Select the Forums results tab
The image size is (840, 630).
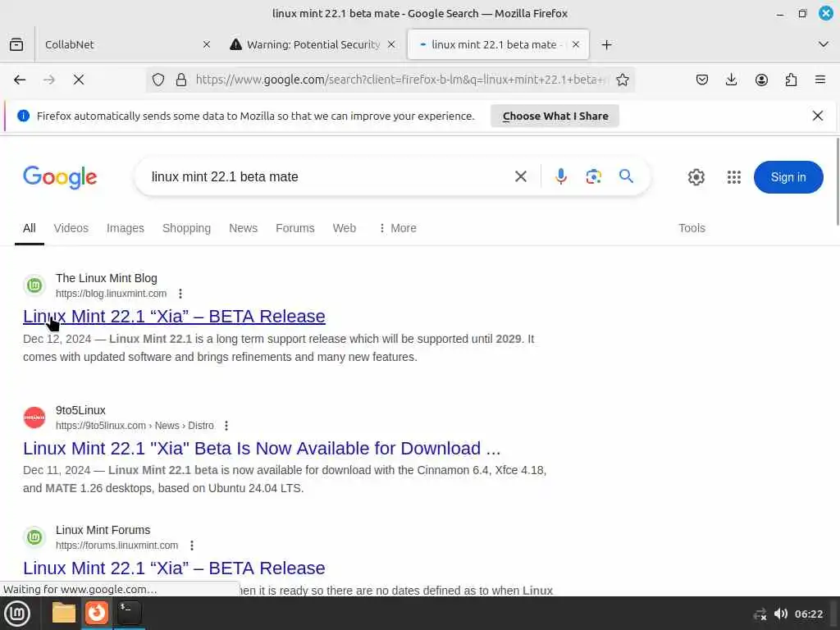tap(295, 228)
